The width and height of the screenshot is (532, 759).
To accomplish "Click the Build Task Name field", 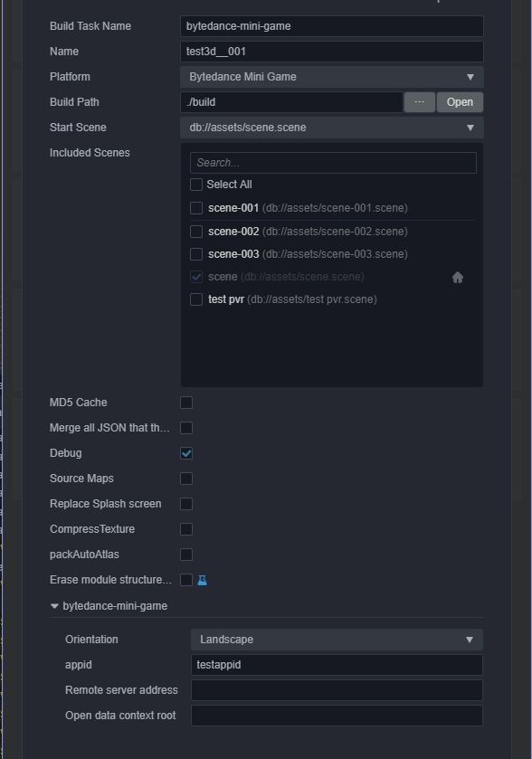I will tap(331, 26).
